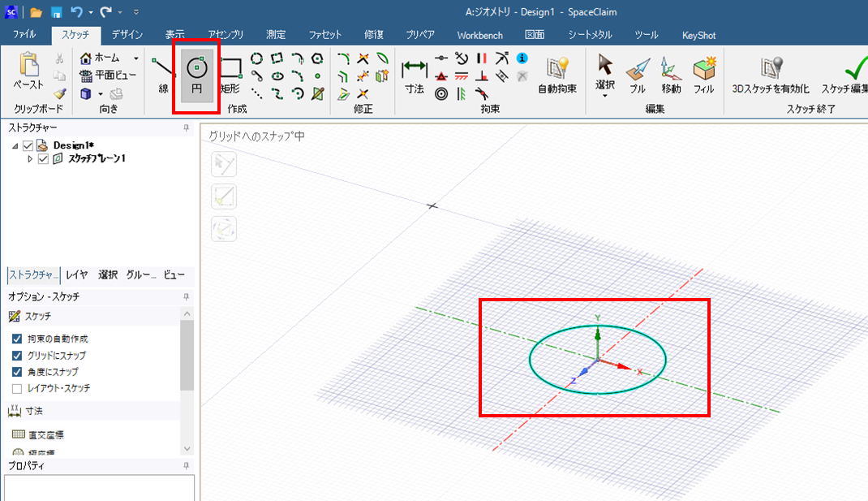Select the 矩形 (Rectangle) sketch tool
The image size is (868, 501).
pos(230,75)
